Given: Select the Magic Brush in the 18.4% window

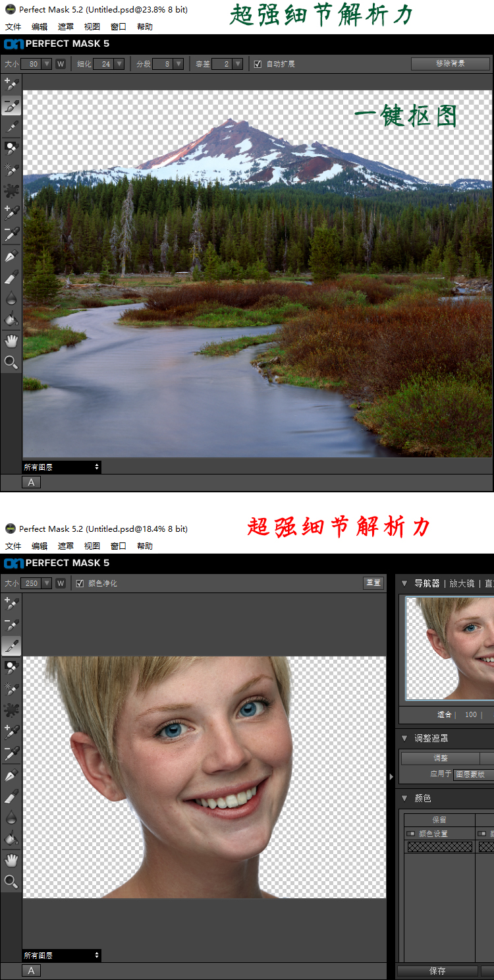Looking at the screenshot, I should coord(11,667).
